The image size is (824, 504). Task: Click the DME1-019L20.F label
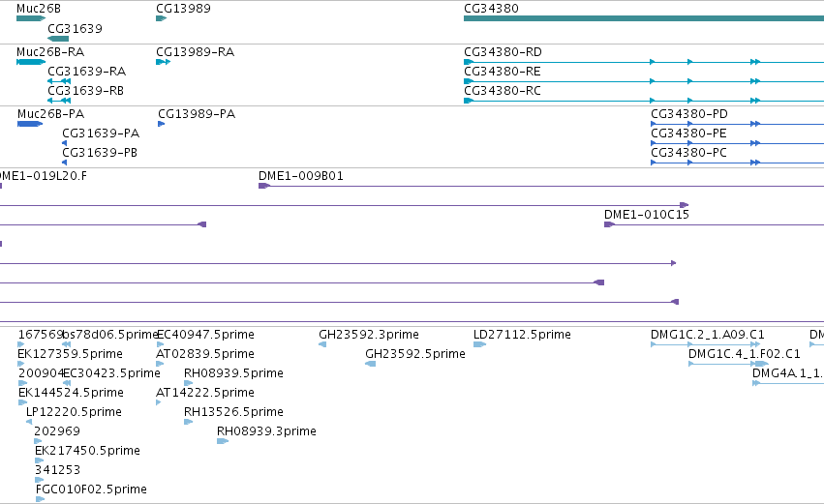click(x=44, y=176)
